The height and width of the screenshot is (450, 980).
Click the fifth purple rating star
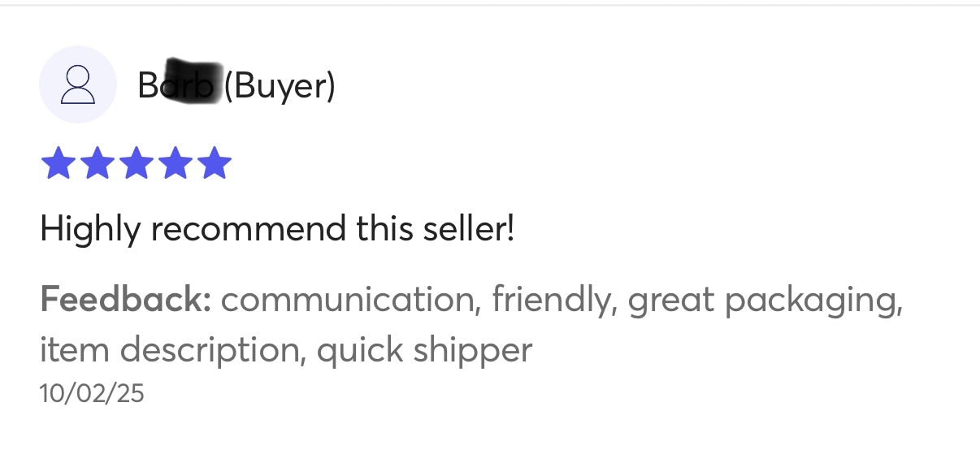pyautogui.click(x=215, y=163)
